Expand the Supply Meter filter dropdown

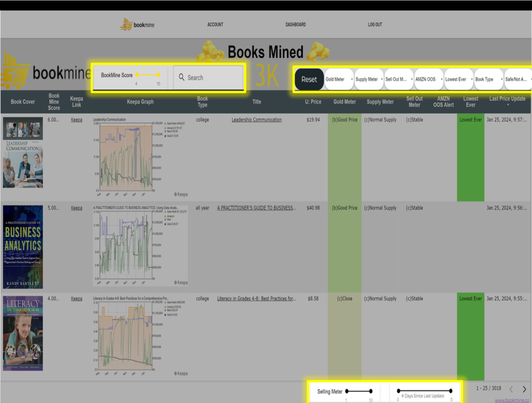pos(368,80)
